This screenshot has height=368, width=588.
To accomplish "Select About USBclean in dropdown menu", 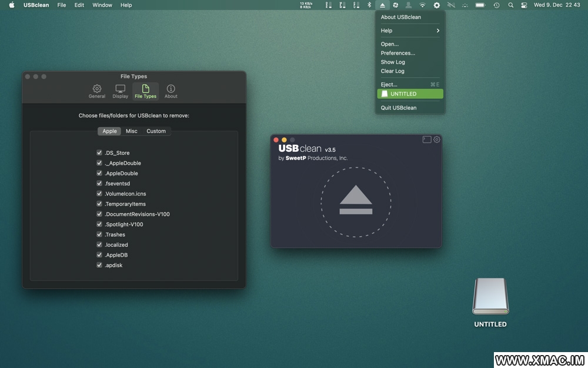I will [410, 17].
